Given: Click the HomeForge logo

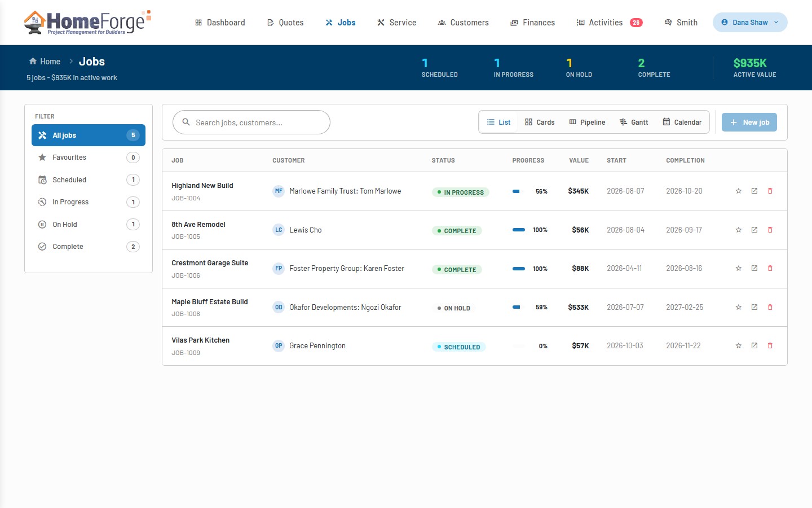Looking at the screenshot, I should pyautogui.click(x=87, y=23).
